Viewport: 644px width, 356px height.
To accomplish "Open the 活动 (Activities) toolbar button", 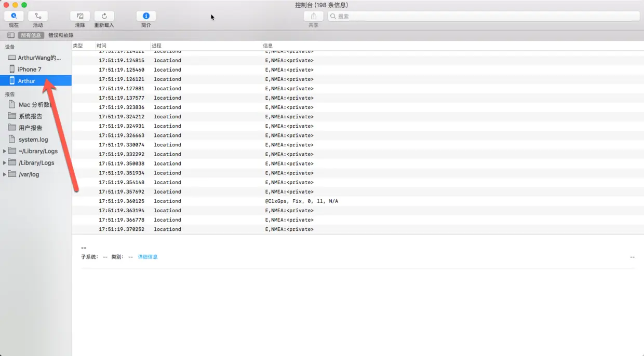I will (38, 16).
